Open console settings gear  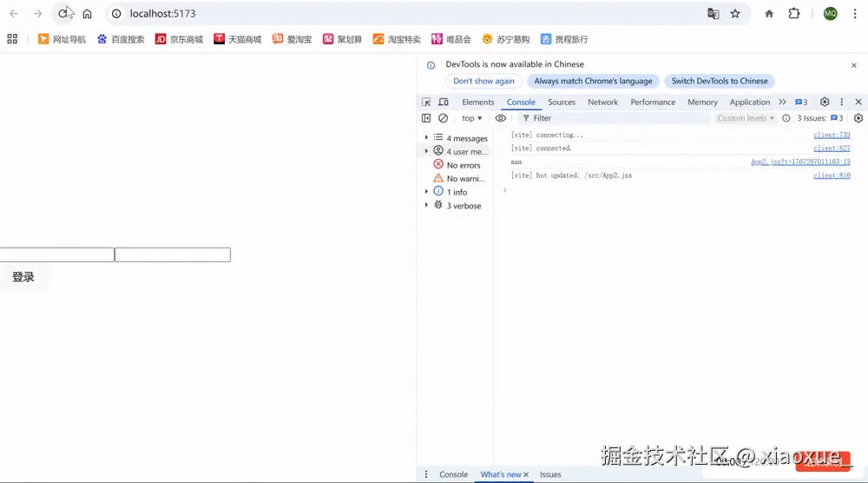pos(858,118)
